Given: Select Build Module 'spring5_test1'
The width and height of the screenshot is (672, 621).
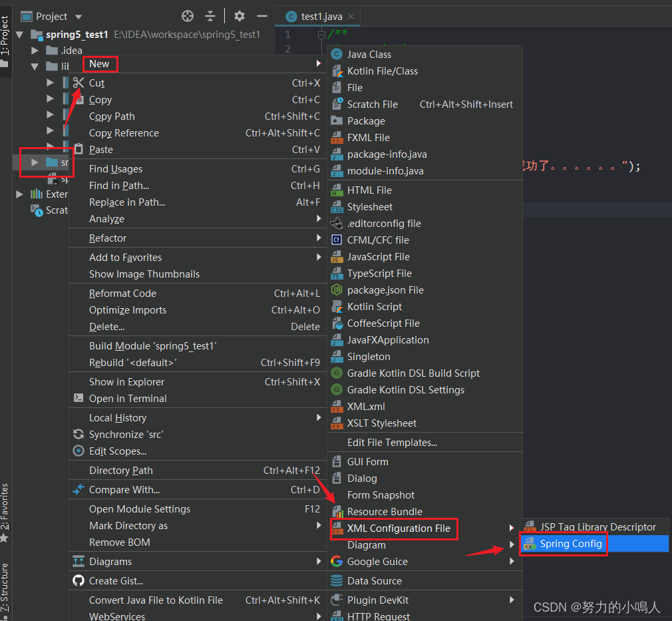Looking at the screenshot, I should (x=198, y=346).
